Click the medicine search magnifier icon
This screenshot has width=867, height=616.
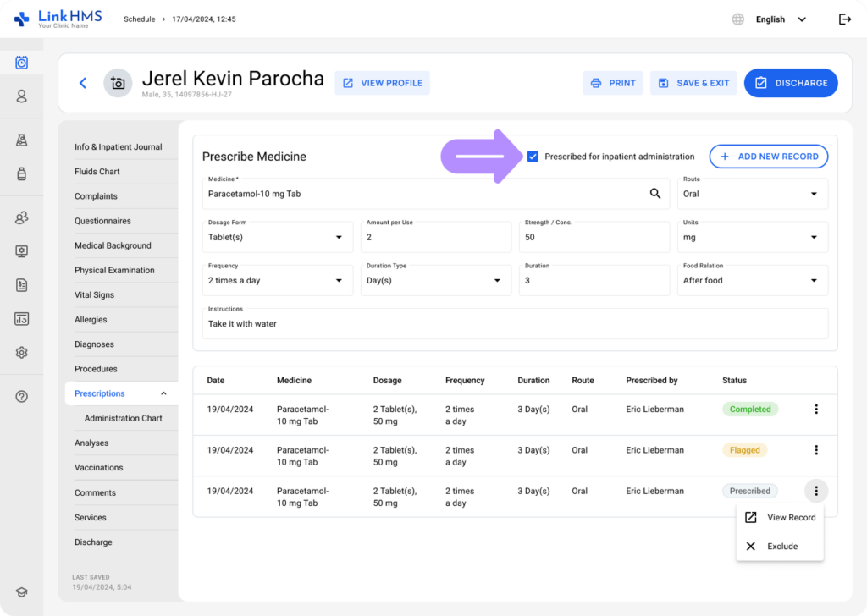click(x=654, y=194)
